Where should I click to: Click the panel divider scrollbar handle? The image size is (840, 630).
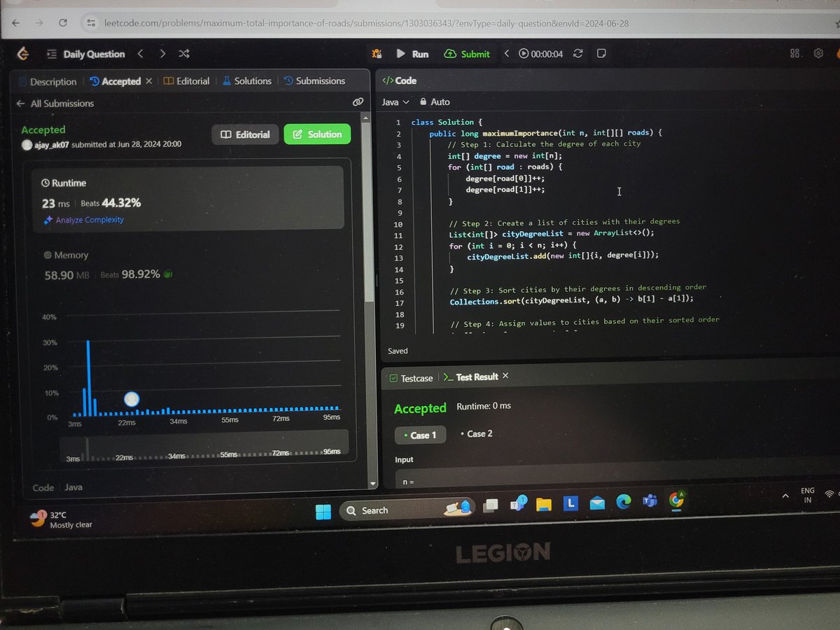click(x=377, y=279)
